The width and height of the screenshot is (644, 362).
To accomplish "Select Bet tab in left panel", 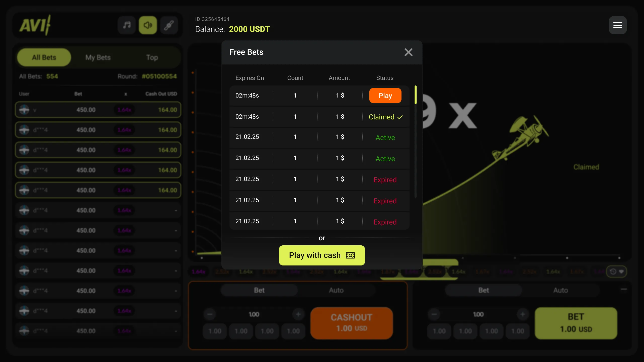I will pyautogui.click(x=259, y=290).
